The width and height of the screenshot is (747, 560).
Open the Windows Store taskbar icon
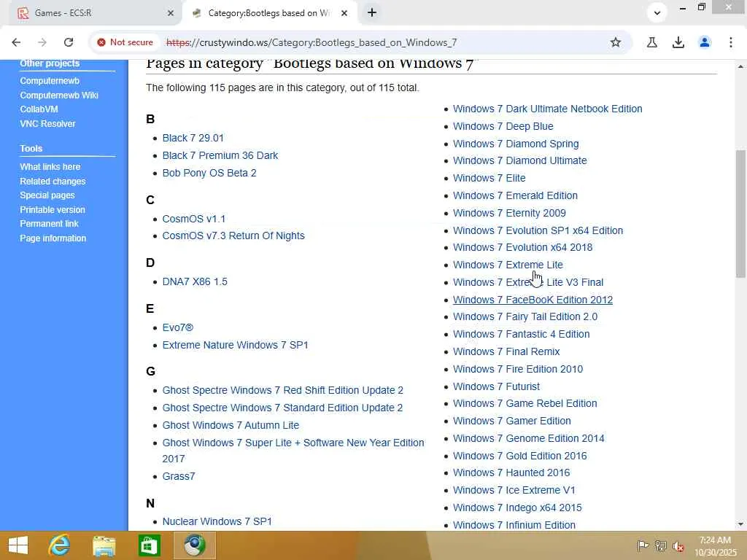pos(149,545)
